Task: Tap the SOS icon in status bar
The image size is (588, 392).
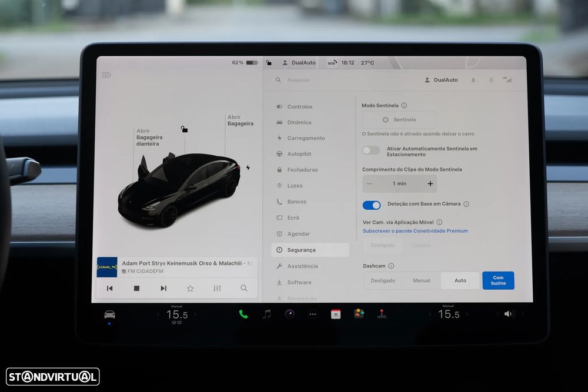Action: pos(332,62)
